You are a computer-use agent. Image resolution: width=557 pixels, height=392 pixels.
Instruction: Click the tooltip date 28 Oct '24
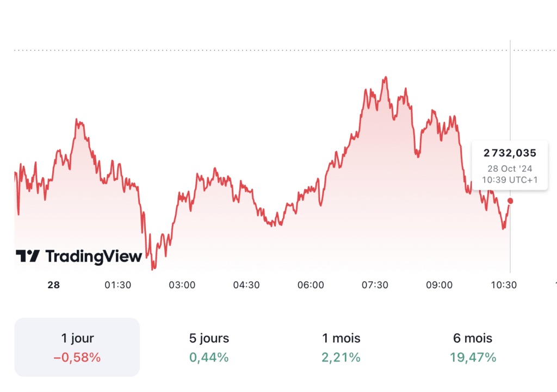[x=510, y=169]
